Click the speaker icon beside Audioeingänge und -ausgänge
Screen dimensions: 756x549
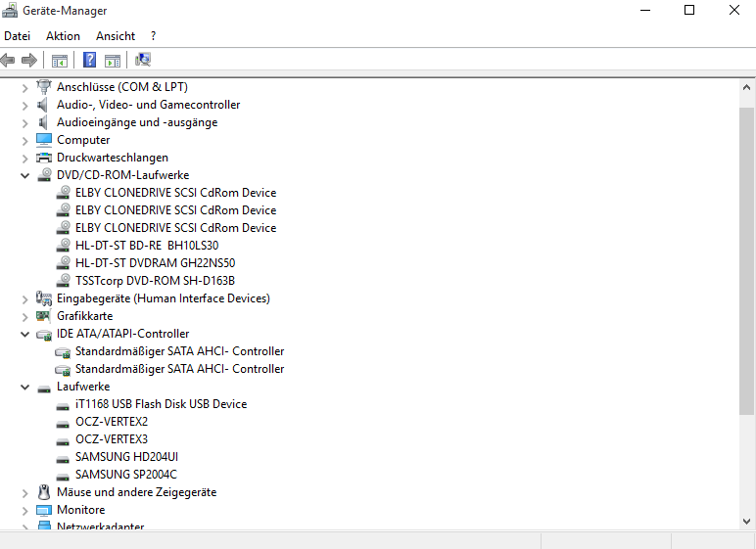point(43,122)
